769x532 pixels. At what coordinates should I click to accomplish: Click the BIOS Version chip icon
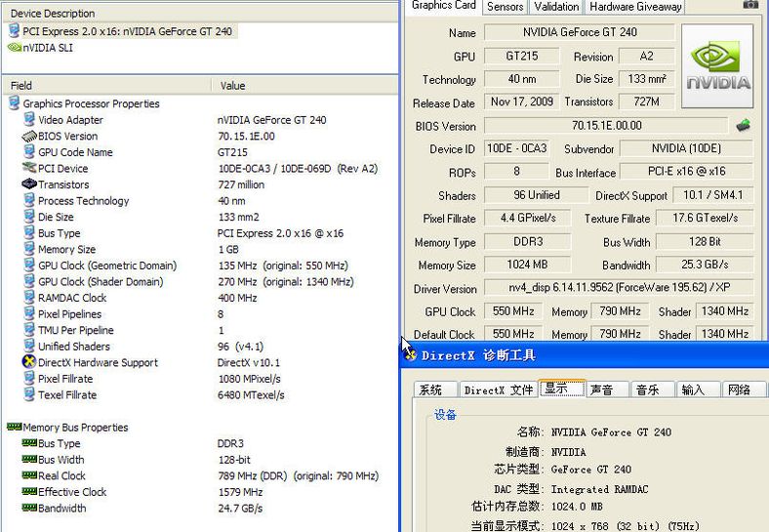click(x=29, y=136)
